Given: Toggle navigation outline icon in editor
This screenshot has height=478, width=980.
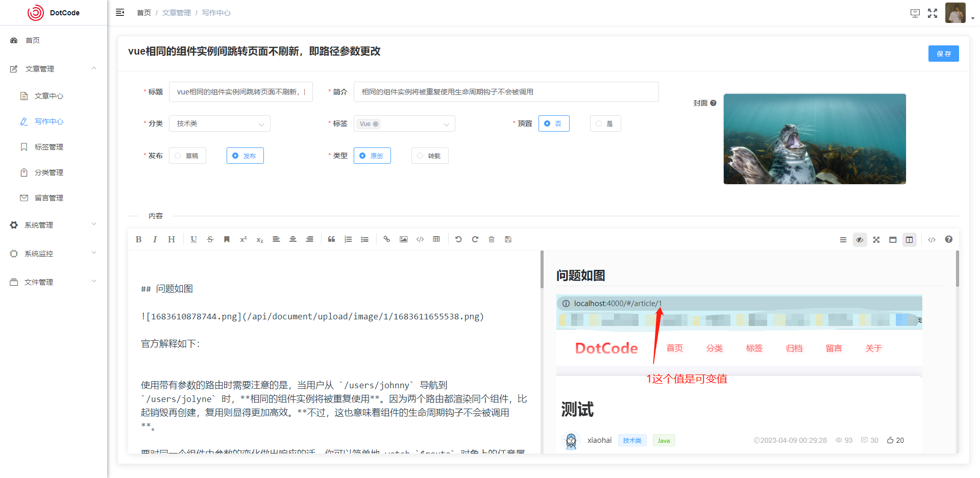Looking at the screenshot, I should tap(843, 240).
